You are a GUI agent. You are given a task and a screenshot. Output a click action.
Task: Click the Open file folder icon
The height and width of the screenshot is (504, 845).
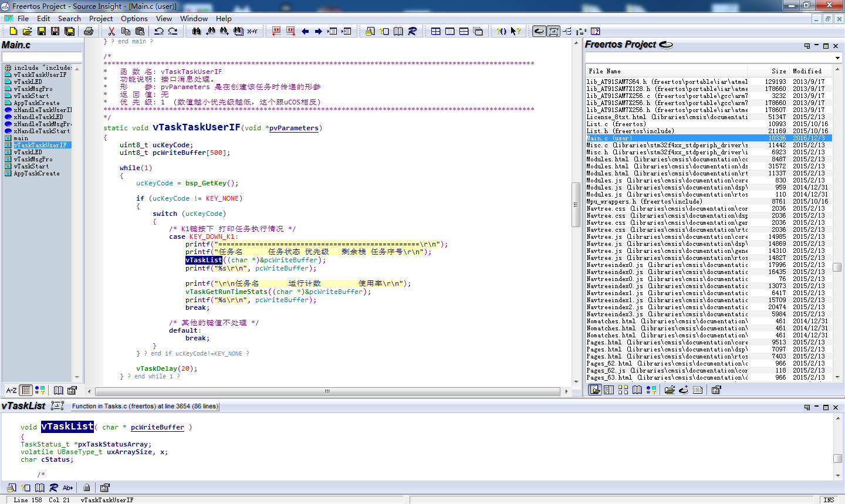[x=27, y=31]
